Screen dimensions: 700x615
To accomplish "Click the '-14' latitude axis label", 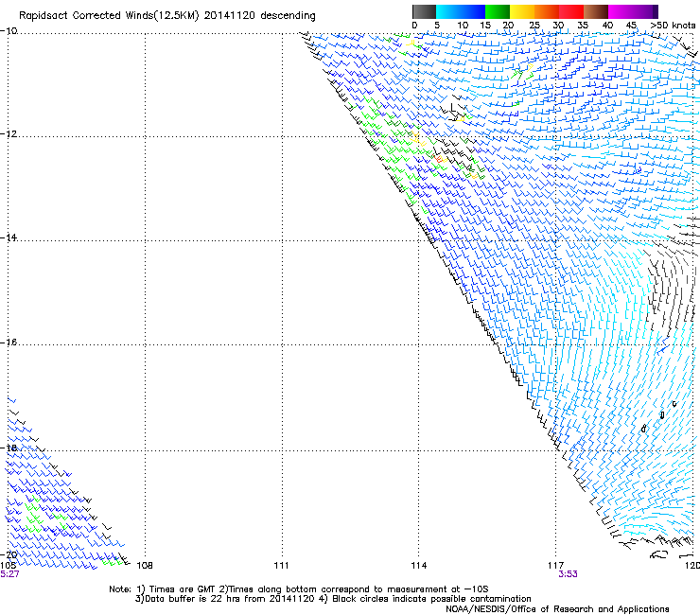I will pos(9,237).
